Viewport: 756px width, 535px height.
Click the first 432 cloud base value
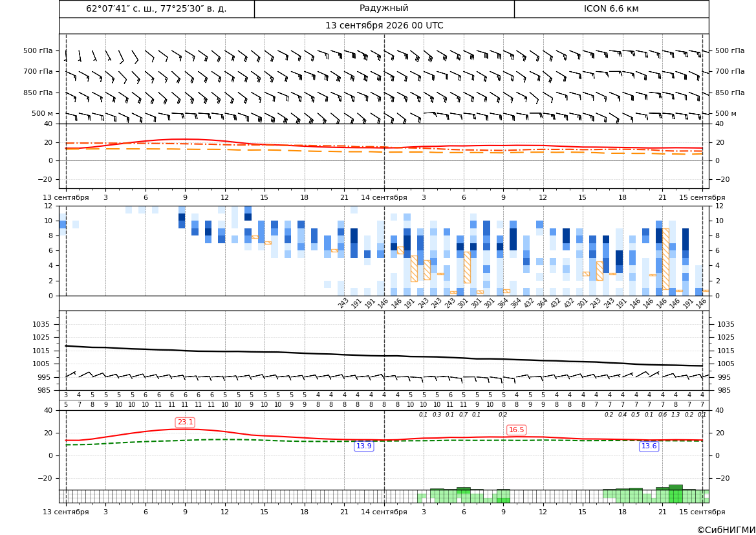[529, 303]
